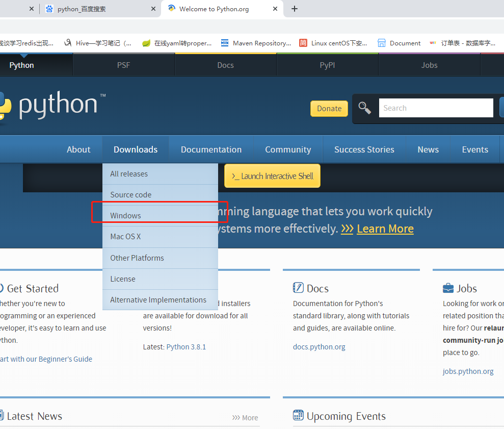Click the Docs section notepad icon
Viewport: 504px width, 429px height.
[298, 287]
